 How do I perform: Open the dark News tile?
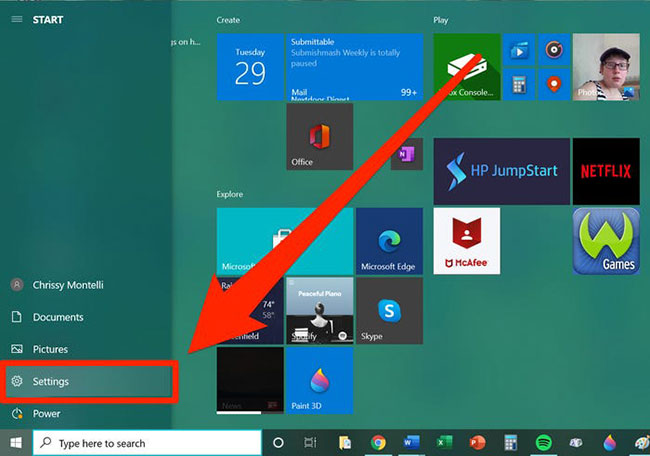(x=250, y=380)
